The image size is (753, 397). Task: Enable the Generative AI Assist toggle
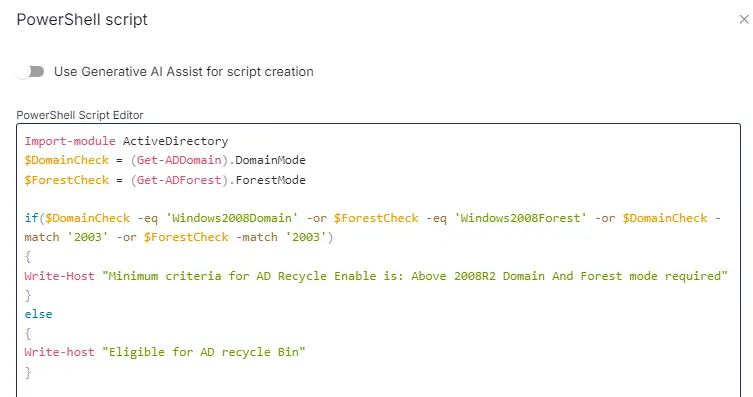click(30, 72)
